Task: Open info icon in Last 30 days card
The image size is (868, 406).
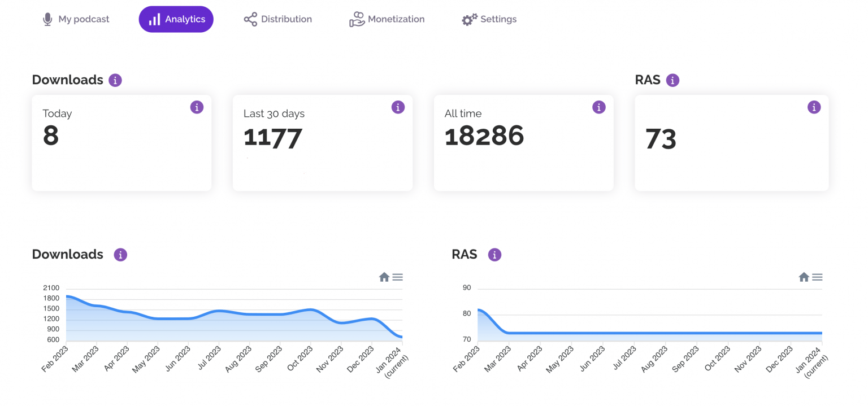Action: (x=398, y=107)
